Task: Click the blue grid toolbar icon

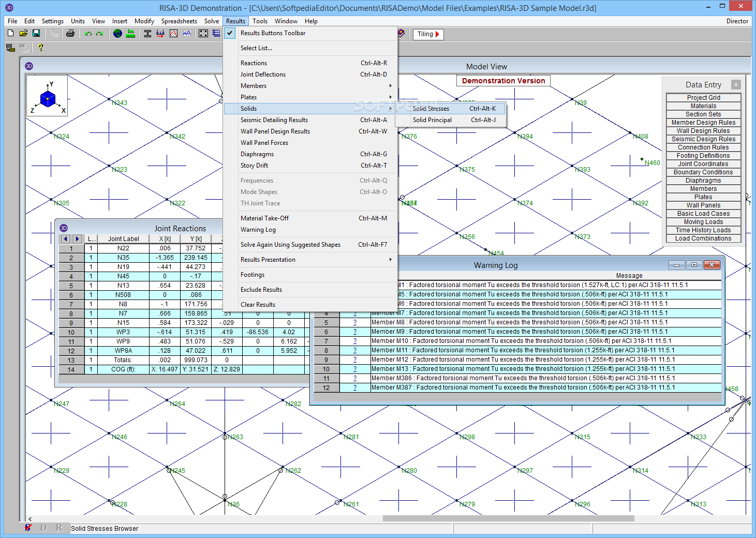Action: pyautogui.click(x=216, y=33)
